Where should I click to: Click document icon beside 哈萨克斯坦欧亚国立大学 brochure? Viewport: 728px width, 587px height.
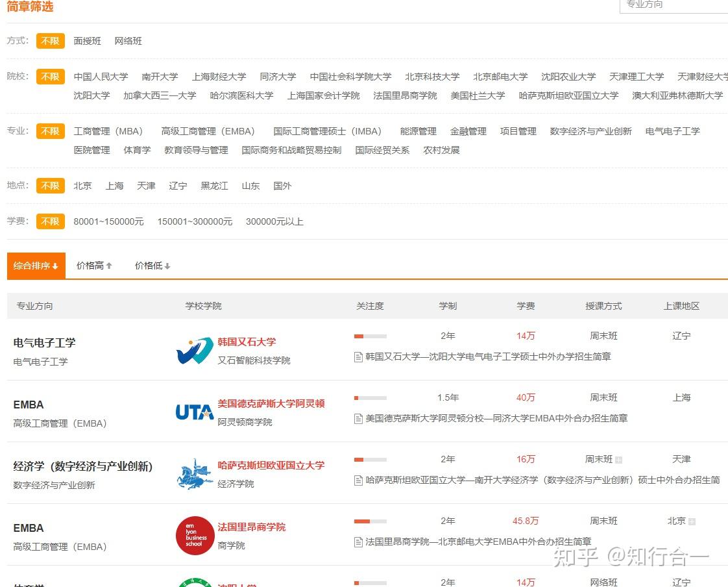(x=358, y=480)
